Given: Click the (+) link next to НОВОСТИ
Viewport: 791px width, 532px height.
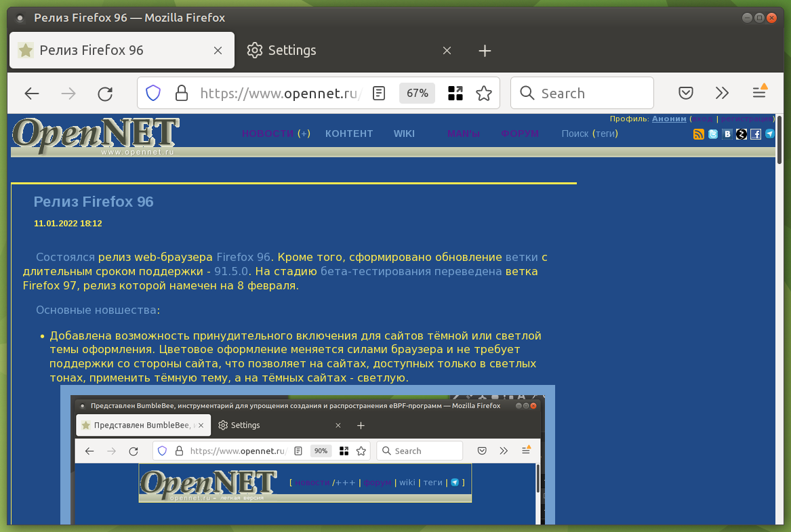Looking at the screenshot, I should 304,134.
